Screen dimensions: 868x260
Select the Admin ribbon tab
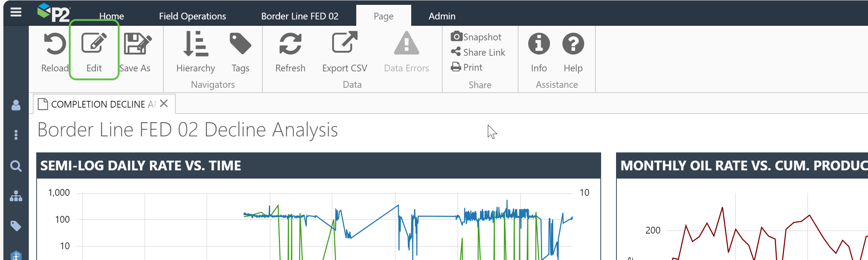pyautogui.click(x=442, y=16)
